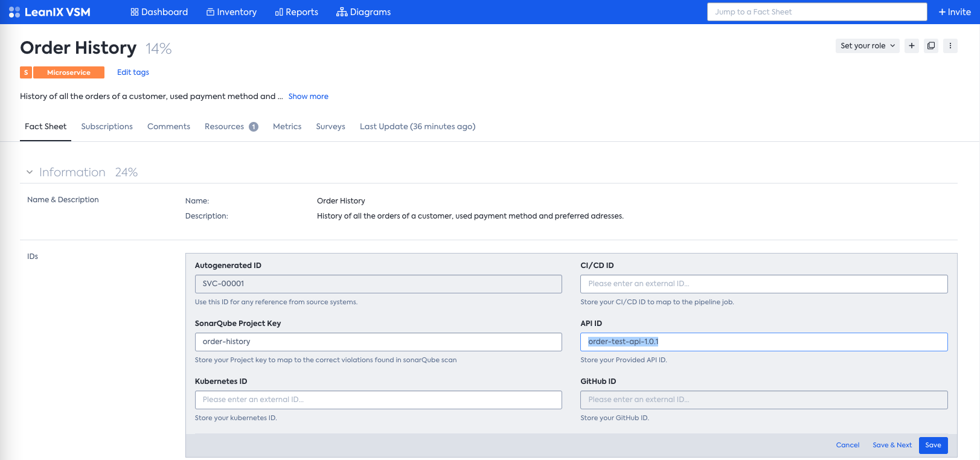Viewport: 980px width, 460px height.
Task: Click the Resources count badge
Action: pos(254,127)
